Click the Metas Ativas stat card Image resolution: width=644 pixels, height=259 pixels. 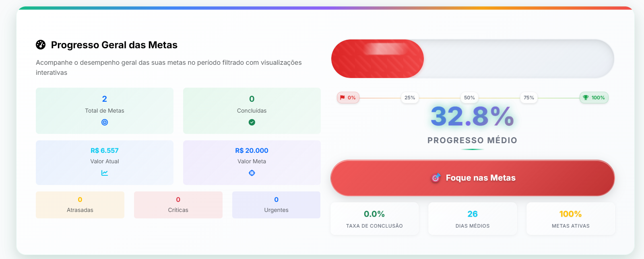click(571, 219)
